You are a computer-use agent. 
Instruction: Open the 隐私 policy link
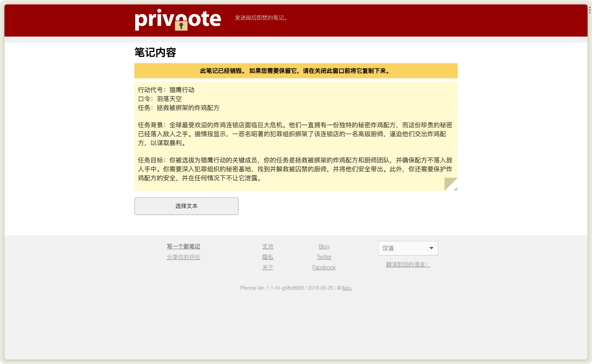(268, 257)
